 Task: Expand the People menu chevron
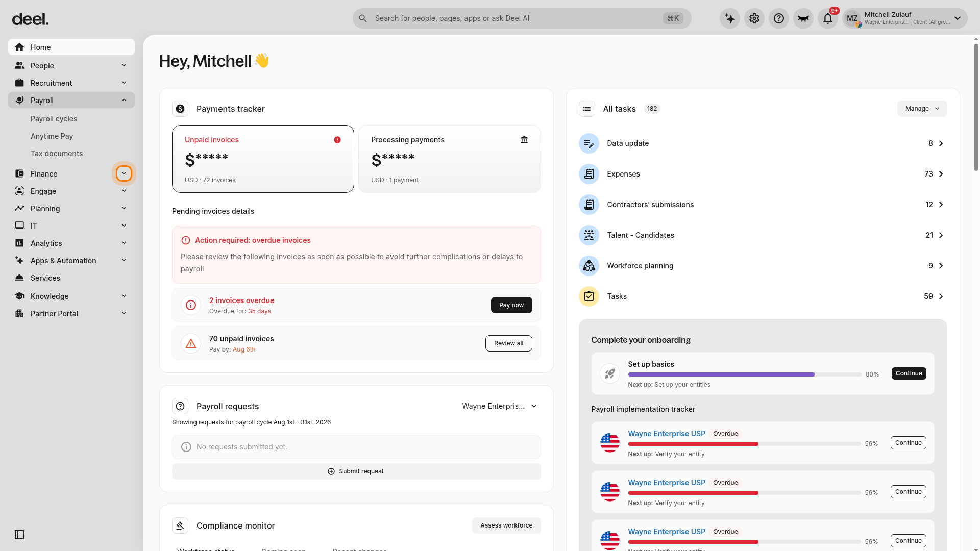point(124,65)
